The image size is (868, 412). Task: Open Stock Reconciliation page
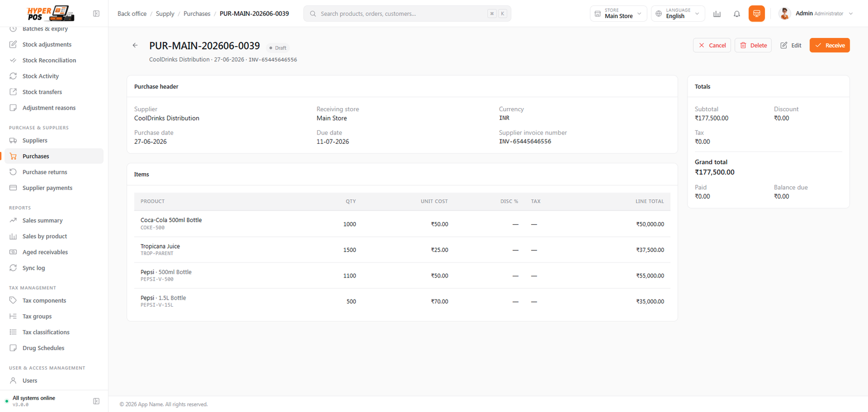(54, 60)
